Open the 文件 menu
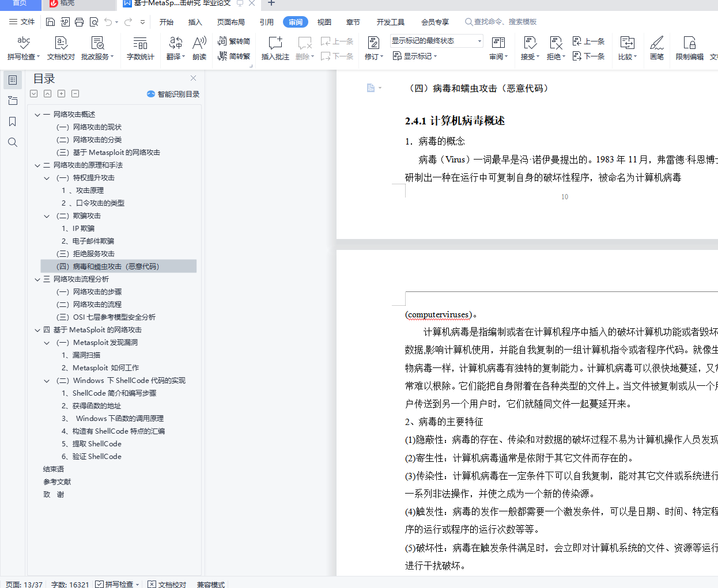Image resolution: width=718 pixels, height=588 pixels. (x=22, y=22)
